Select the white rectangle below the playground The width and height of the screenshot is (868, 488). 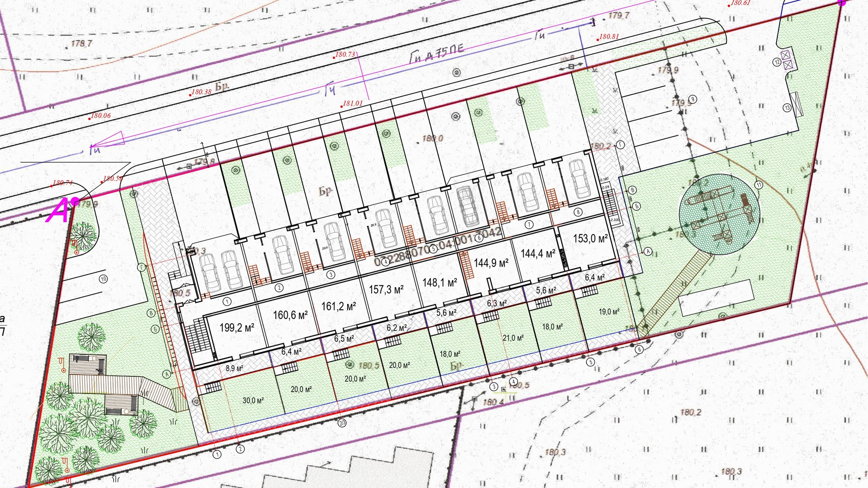(x=716, y=298)
